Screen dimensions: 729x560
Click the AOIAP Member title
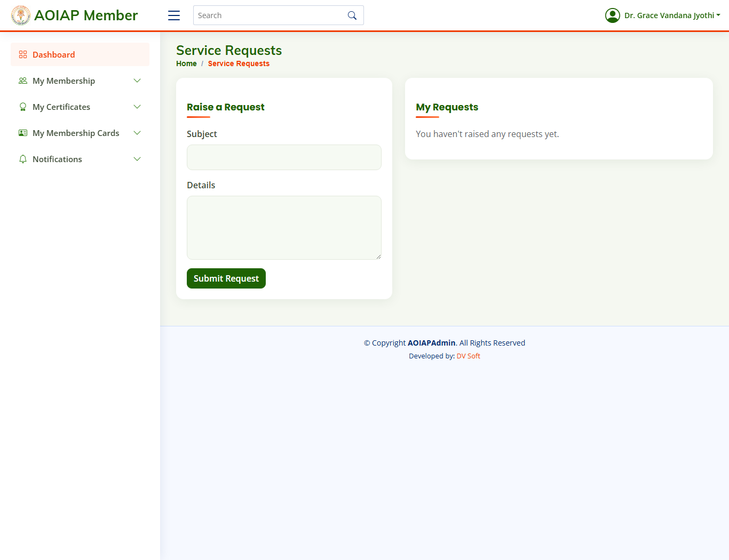coord(86,15)
